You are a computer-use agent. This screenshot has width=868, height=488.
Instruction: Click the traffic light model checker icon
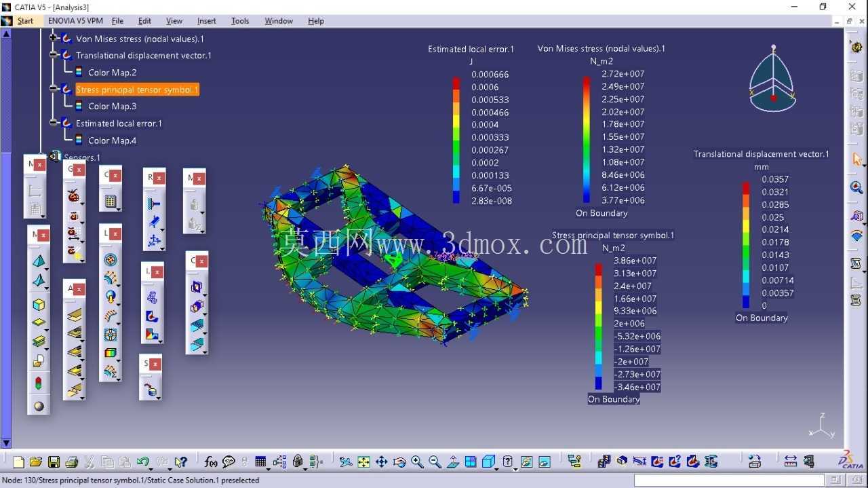click(39, 383)
